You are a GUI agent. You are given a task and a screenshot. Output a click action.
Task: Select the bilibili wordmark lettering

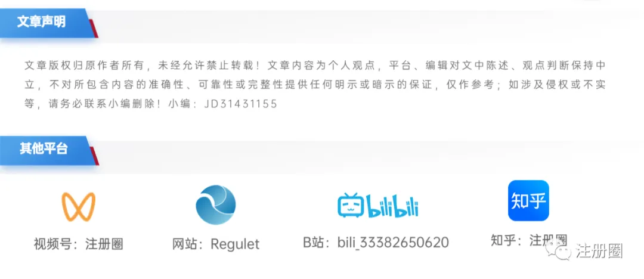(x=392, y=207)
